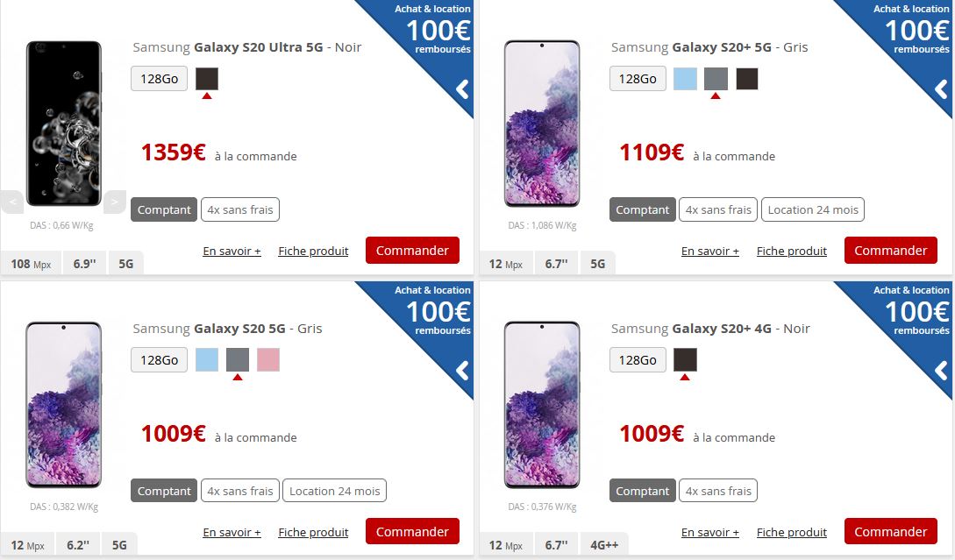
Task: Click previous image arrow on S20 Ultra
Action: tap(12, 202)
